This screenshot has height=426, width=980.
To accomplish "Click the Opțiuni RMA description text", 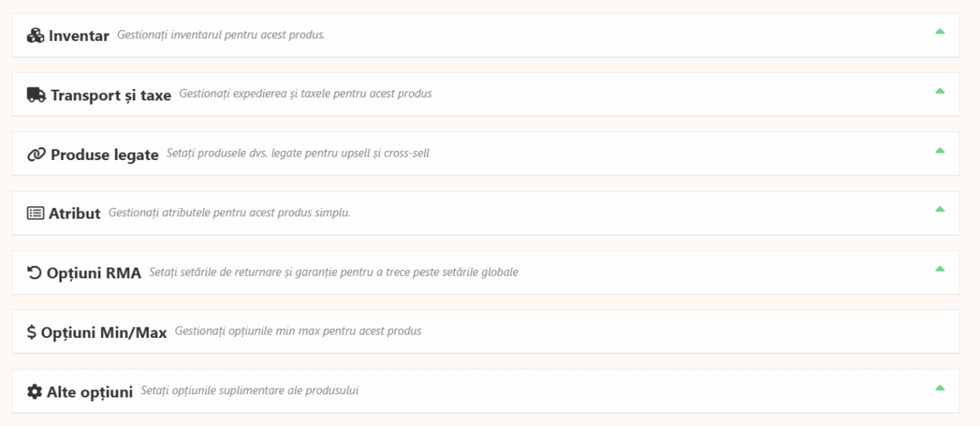I will coord(333,273).
